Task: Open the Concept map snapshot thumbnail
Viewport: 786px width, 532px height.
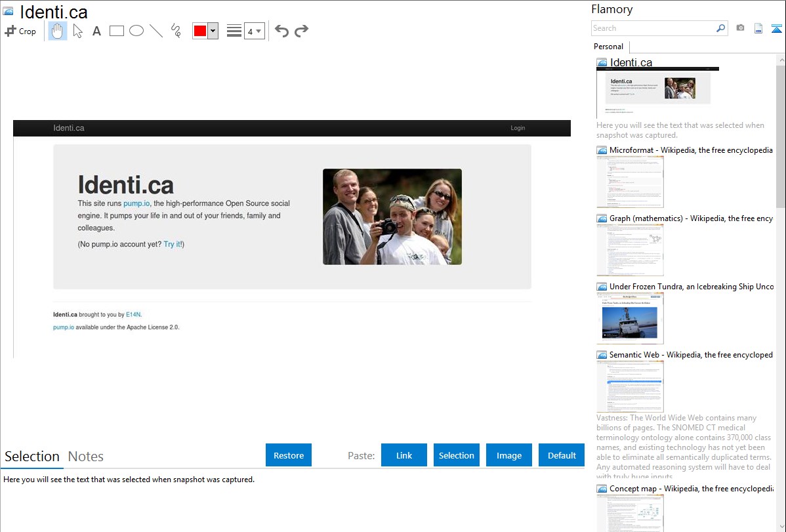Action: pos(630,514)
